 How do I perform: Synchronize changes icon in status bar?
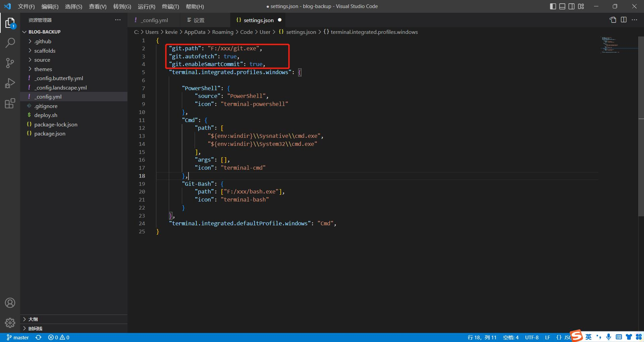point(39,337)
